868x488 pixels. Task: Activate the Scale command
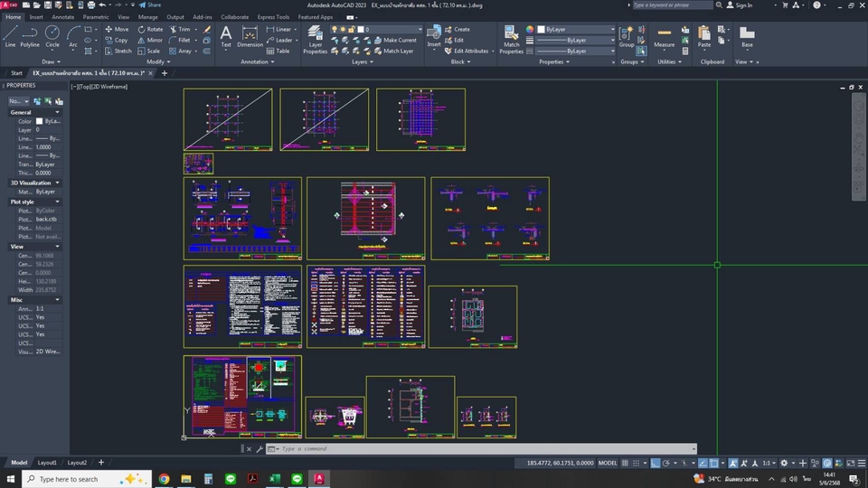point(149,51)
